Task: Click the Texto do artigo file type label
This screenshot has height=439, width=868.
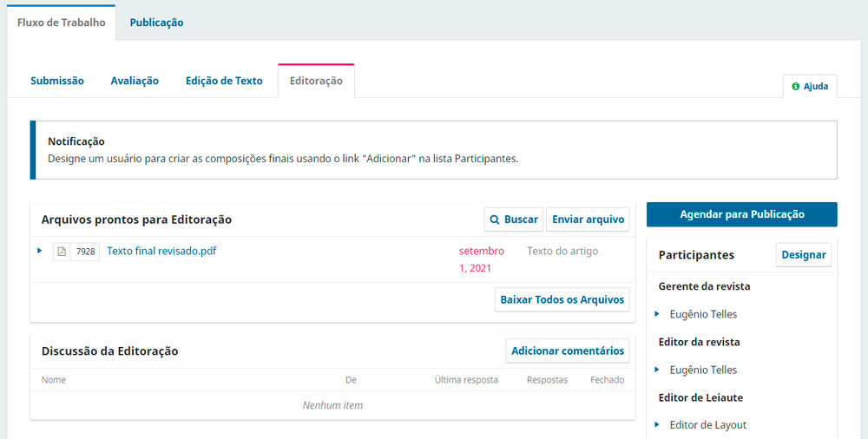Action: [x=562, y=251]
